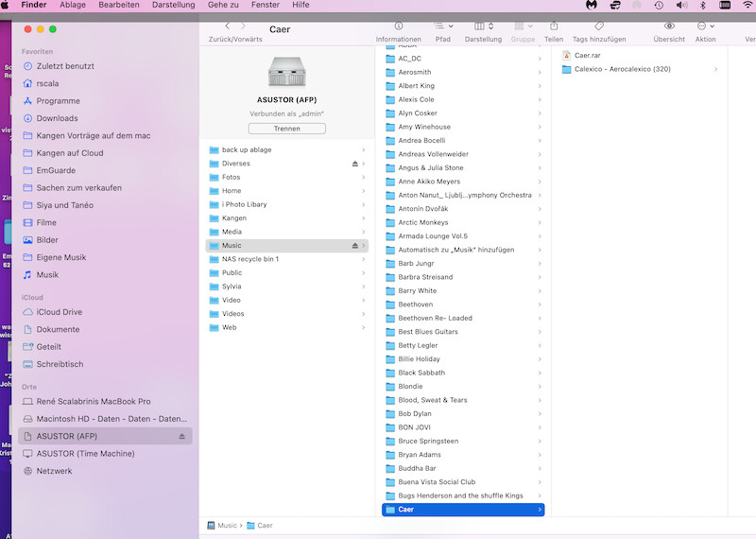Click the Forward arrow in toolbar
Viewport: 756px width, 539px height.
click(243, 26)
